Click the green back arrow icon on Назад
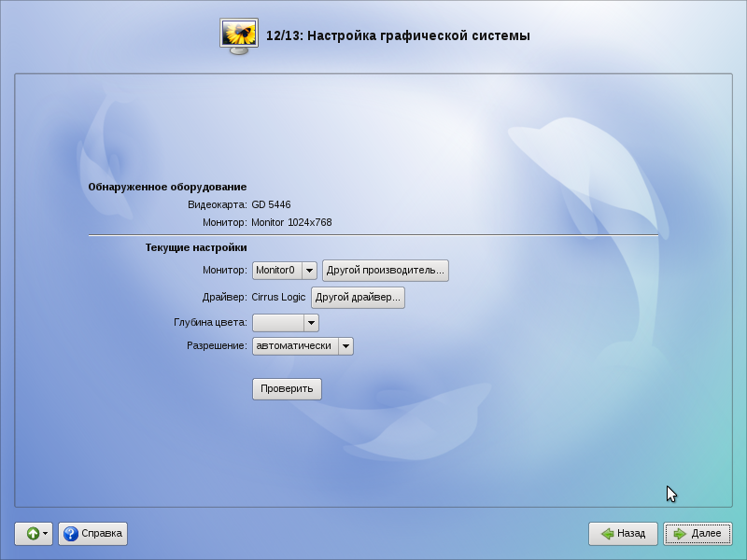Image resolution: width=747 pixels, height=560 pixels. pyautogui.click(x=607, y=534)
